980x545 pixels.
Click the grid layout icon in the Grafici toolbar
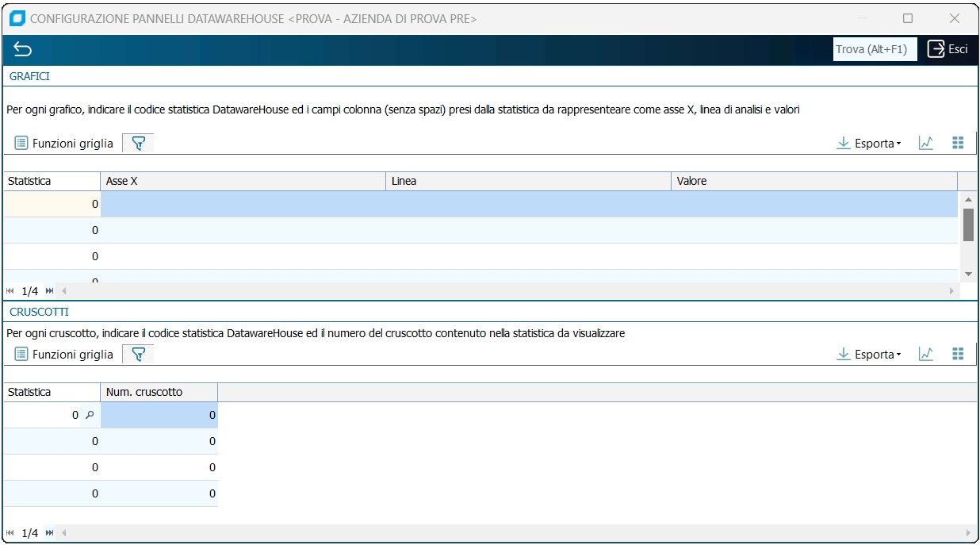coord(958,144)
